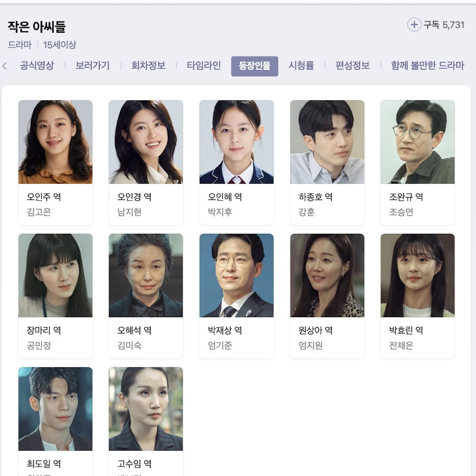Click the plus subscribe icon beside 구독 5,731
The height and width of the screenshot is (476, 476).
414,25
